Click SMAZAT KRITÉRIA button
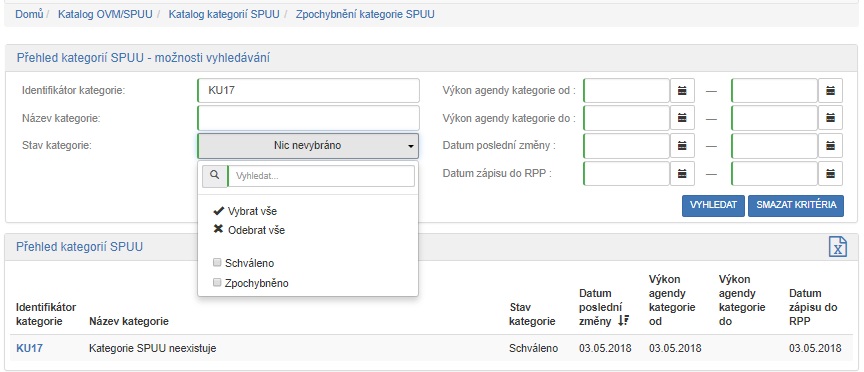 [796, 206]
